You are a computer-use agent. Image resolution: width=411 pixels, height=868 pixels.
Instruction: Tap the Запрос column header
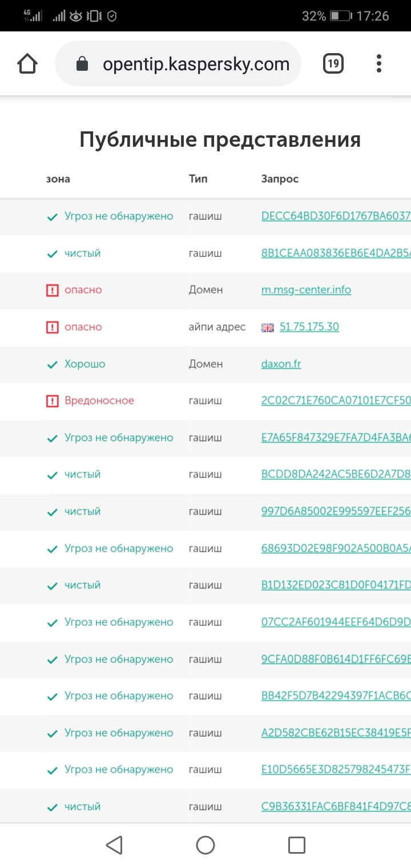click(280, 179)
